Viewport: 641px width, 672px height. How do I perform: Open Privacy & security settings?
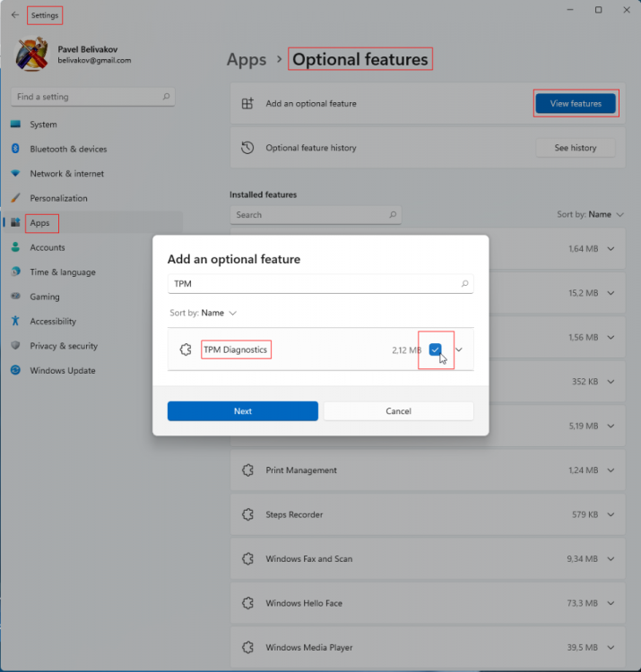(x=92, y=346)
